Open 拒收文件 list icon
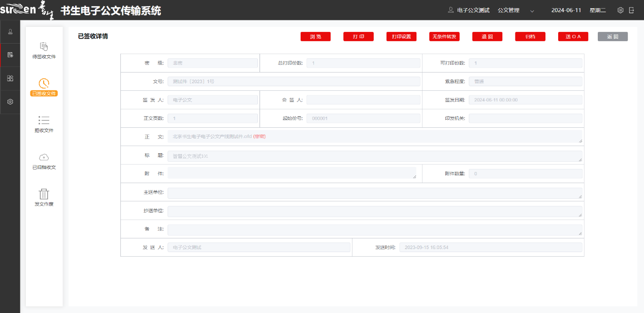 (x=44, y=120)
